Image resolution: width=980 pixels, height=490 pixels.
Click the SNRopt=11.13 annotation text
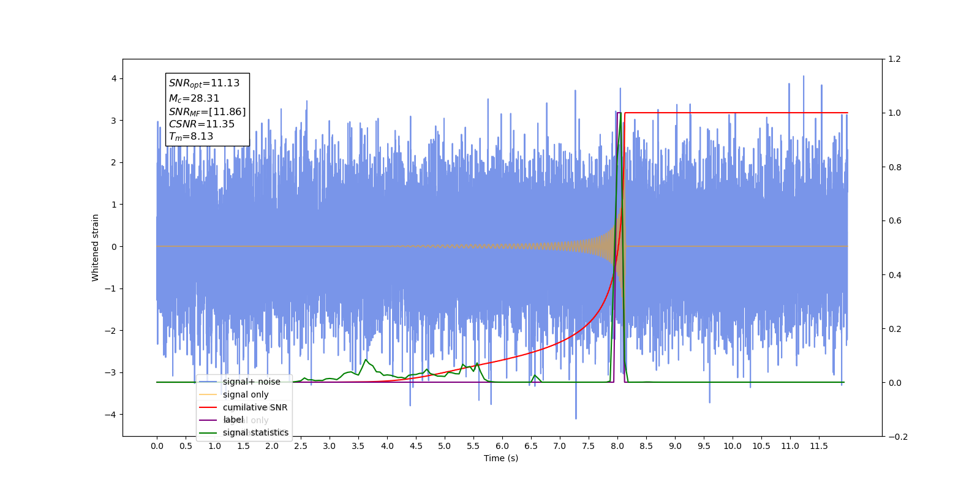point(204,83)
